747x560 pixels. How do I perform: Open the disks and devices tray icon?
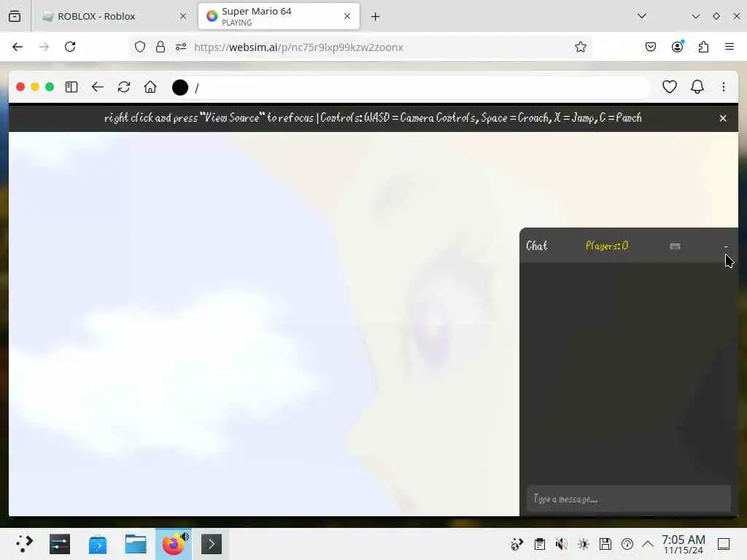coord(605,544)
